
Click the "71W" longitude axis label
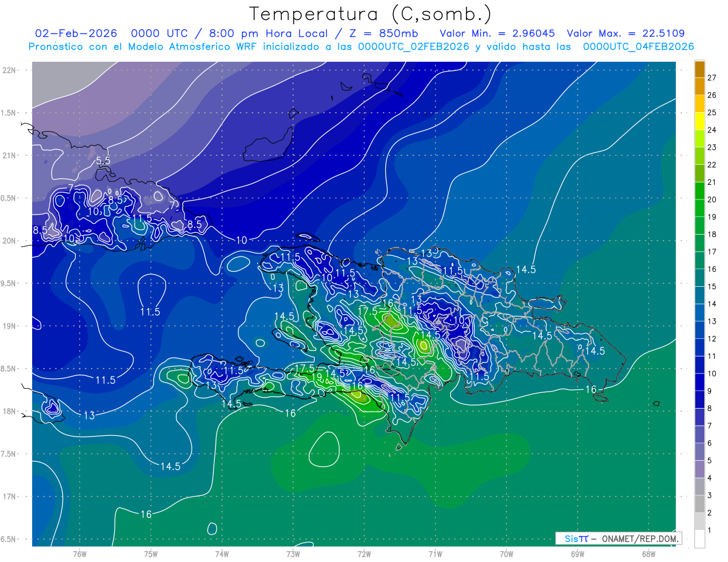(x=435, y=554)
